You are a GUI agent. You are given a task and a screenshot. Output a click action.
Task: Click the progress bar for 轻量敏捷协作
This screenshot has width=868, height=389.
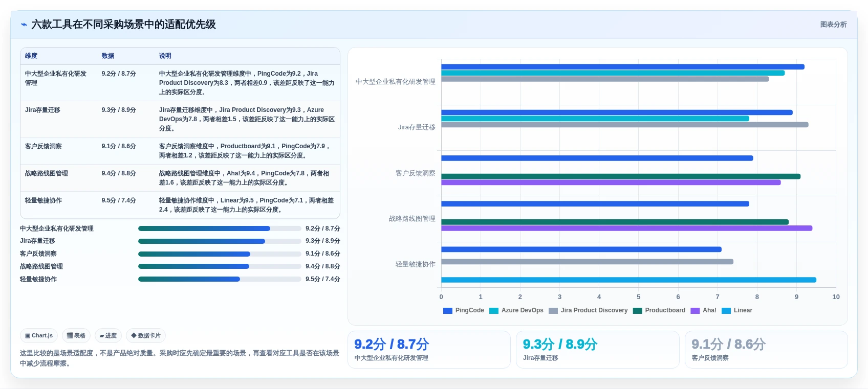[220, 279]
